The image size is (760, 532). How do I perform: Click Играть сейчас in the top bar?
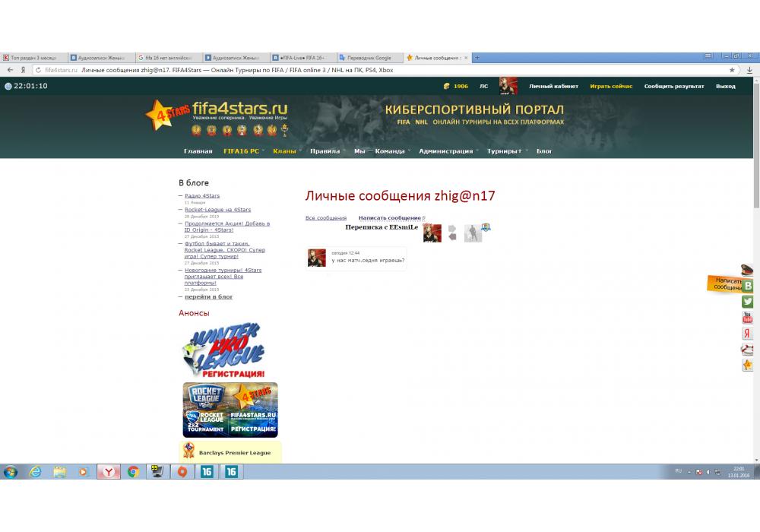point(611,87)
